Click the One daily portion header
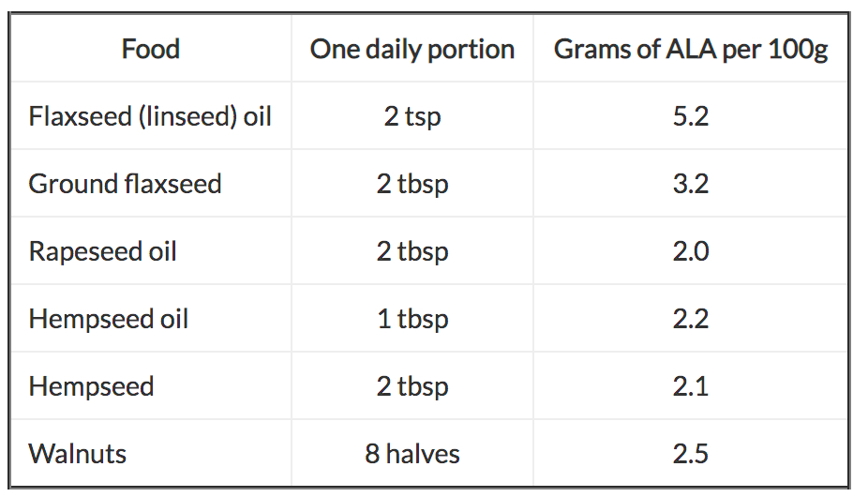 point(412,49)
